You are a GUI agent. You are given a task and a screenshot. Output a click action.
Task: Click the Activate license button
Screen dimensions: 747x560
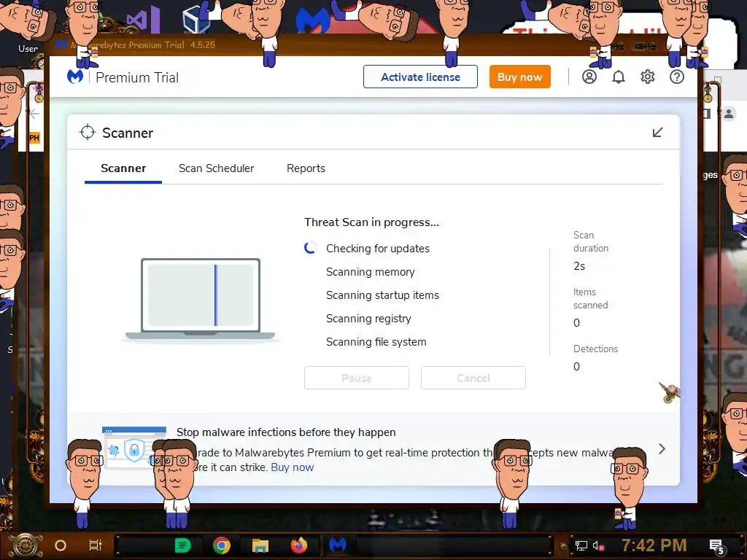point(420,77)
